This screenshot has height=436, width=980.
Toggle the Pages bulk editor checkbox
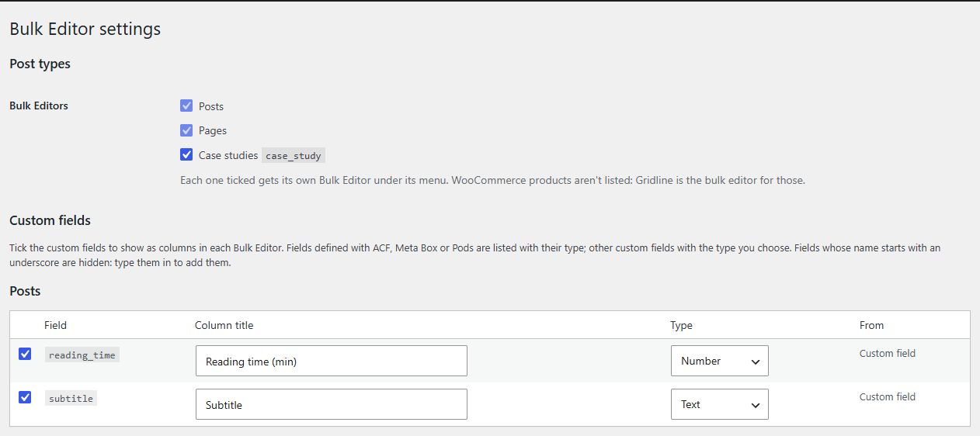click(186, 130)
